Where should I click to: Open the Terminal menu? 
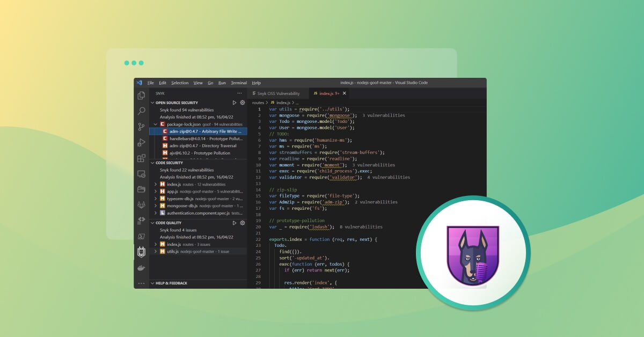click(238, 83)
